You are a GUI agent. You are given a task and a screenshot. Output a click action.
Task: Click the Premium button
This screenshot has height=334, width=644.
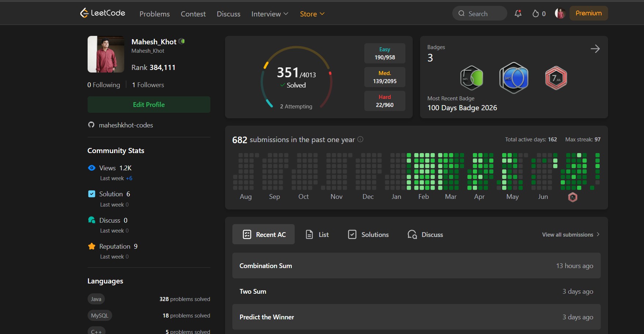pos(589,13)
